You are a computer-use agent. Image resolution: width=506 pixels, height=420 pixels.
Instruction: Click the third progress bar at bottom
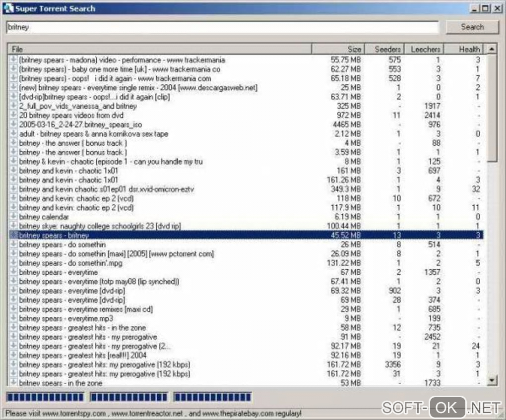[x=213, y=397]
